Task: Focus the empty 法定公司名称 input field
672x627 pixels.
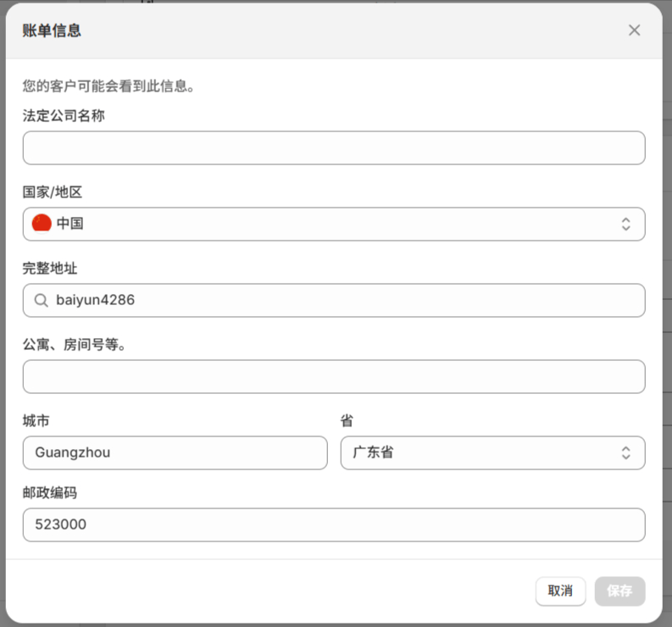Action: pos(333,147)
